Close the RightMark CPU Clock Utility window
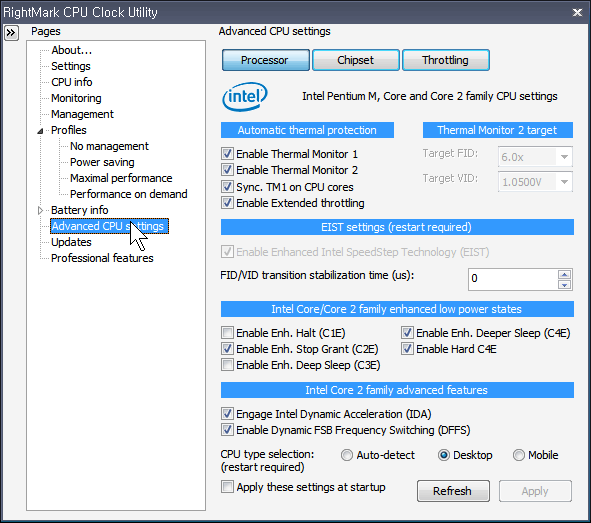The height and width of the screenshot is (523, 591). point(577,12)
